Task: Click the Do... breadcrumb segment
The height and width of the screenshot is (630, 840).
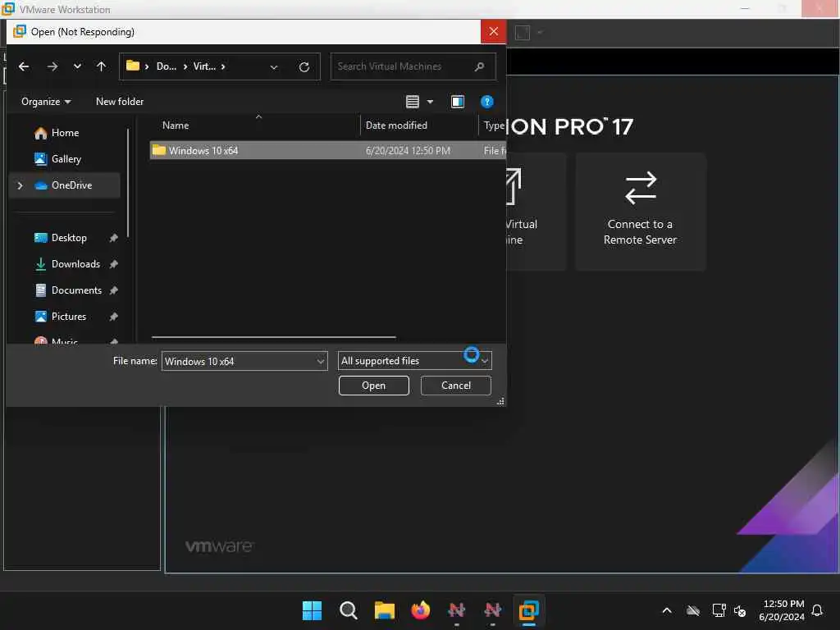Action: pyautogui.click(x=166, y=66)
